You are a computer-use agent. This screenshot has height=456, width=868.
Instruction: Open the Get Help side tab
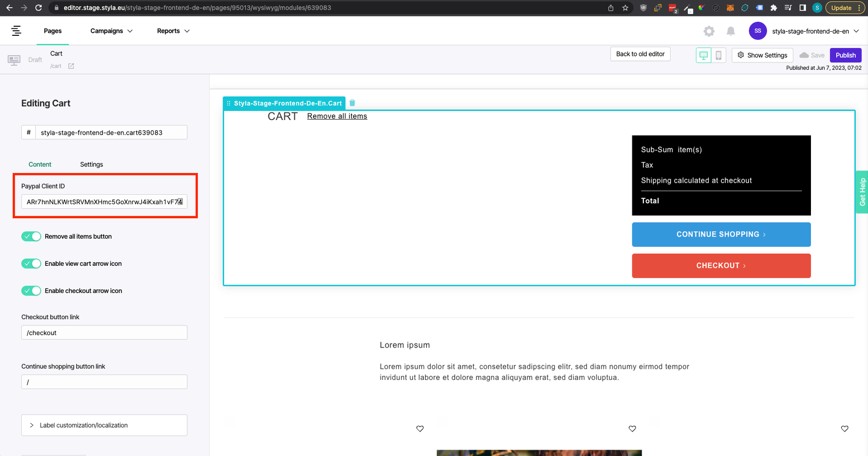(862, 192)
